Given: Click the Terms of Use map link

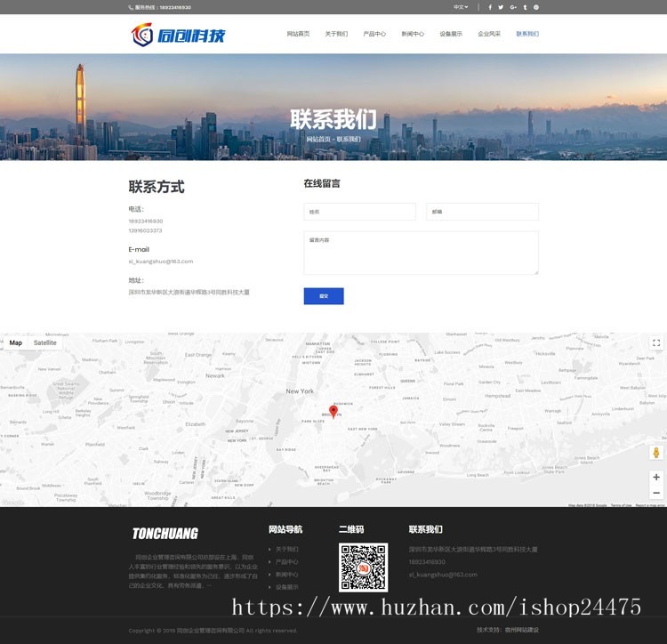Looking at the screenshot, I should [621, 505].
